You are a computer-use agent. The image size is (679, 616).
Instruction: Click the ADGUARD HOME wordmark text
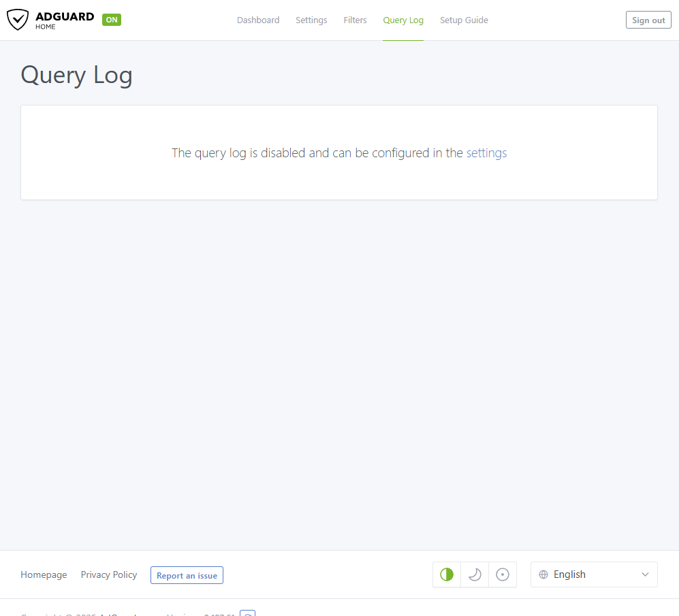coord(65,20)
